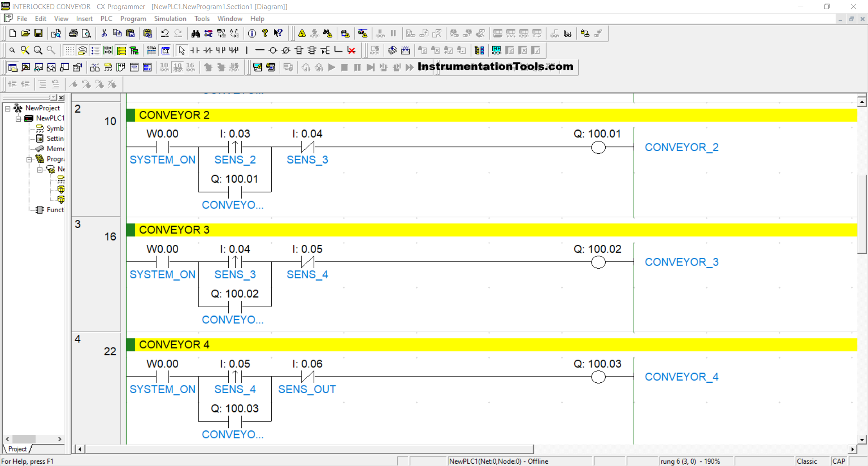Collapse the NewPLC1 tree node
Viewport: 868px width, 466px height.
(19, 119)
